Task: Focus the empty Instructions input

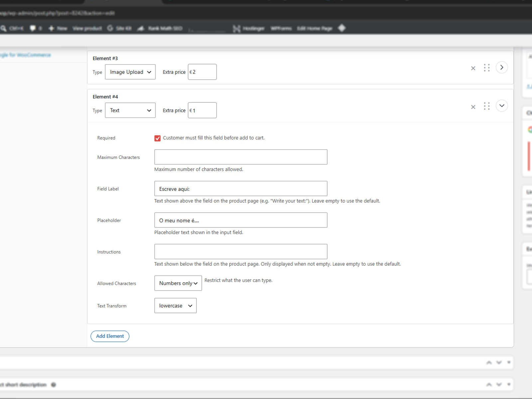Action: pyautogui.click(x=241, y=252)
